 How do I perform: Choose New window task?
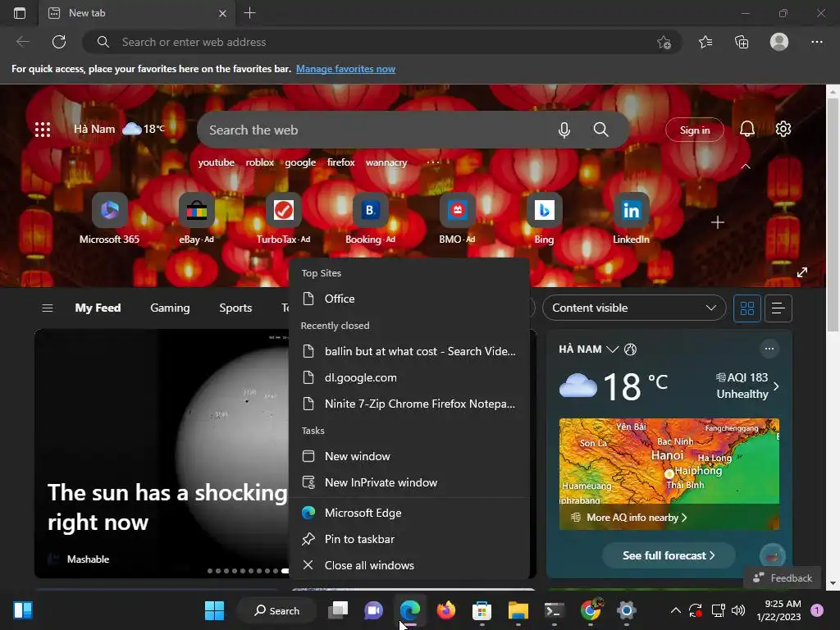(409, 456)
